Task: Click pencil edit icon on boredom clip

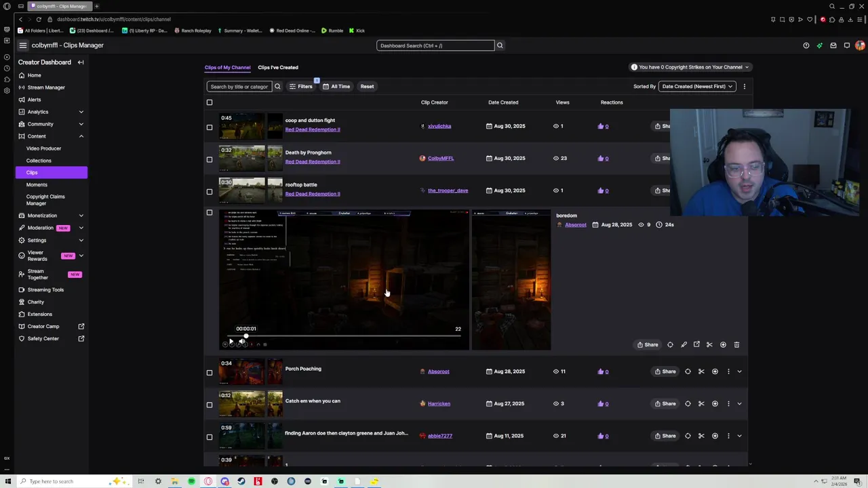Action: coord(684,344)
